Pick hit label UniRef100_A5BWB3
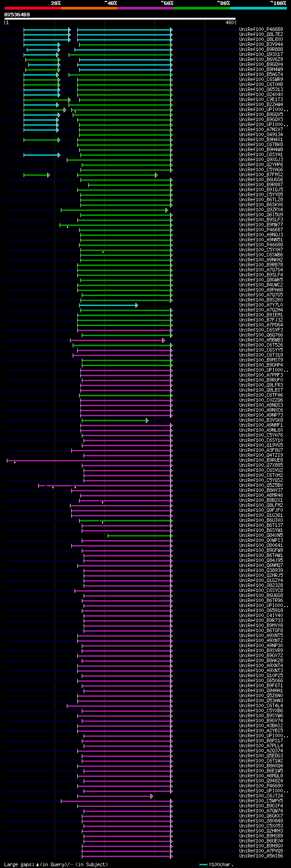The height and width of the screenshot is (868, 291). [261, 340]
